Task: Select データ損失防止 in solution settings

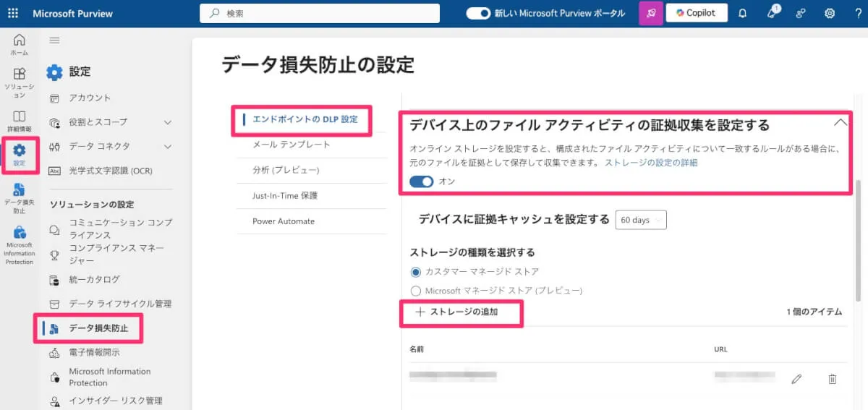Action: tap(98, 328)
